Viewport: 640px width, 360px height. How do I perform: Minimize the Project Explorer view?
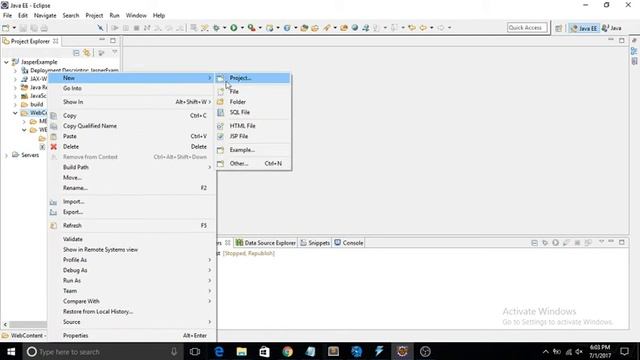point(102,40)
